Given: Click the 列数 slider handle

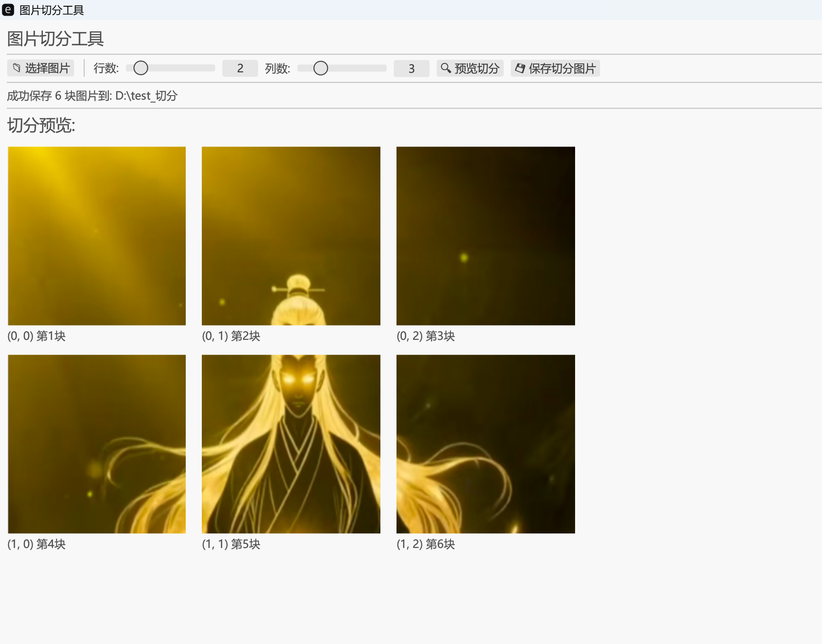Looking at the screenshot, I should (x=321, y=68).
